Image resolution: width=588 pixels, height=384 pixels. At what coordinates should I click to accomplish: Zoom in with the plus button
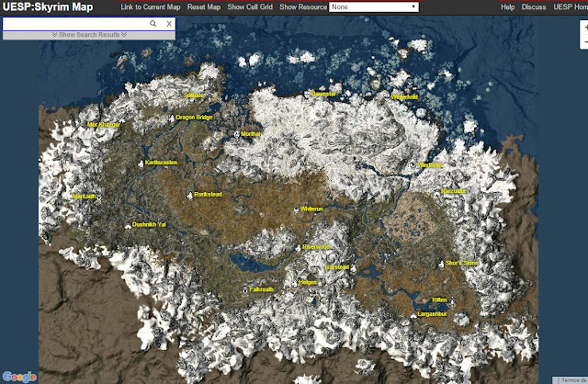(x=585, y=28)
